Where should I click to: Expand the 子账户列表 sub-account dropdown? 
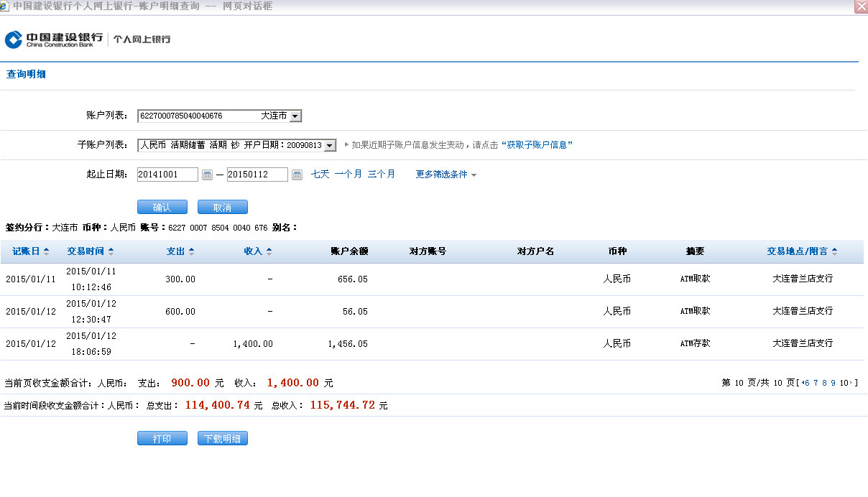tap(330, 145)
